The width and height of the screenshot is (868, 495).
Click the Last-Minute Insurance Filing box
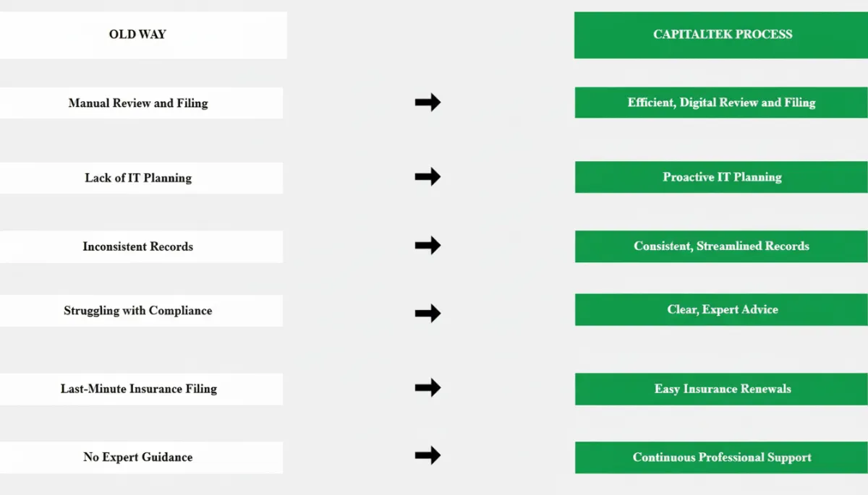pyautogui.click(x=140, y=389)
